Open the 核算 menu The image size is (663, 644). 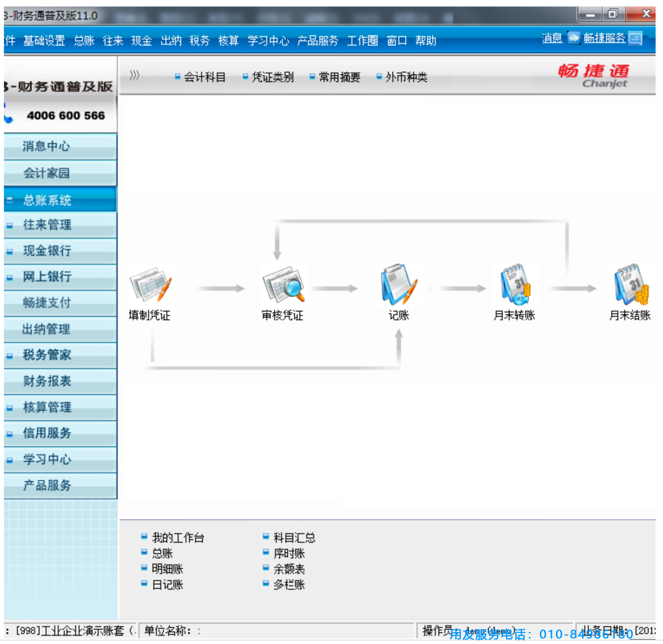coord(229,41)
